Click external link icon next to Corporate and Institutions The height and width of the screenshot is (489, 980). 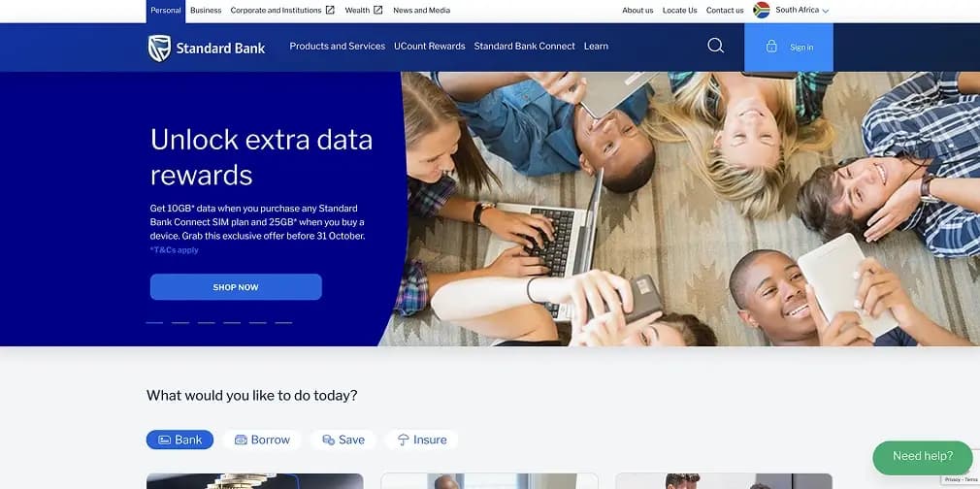click(x=331, y=10)
